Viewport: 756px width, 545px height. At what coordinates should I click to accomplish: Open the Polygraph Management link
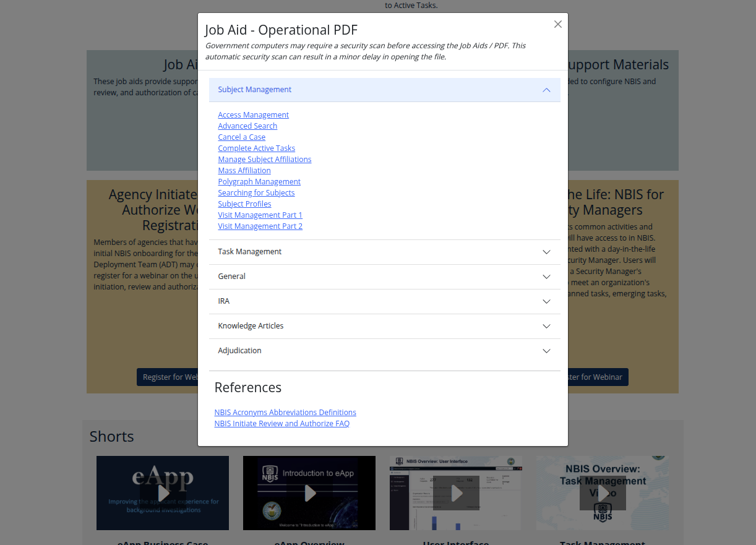coord(259,182)
